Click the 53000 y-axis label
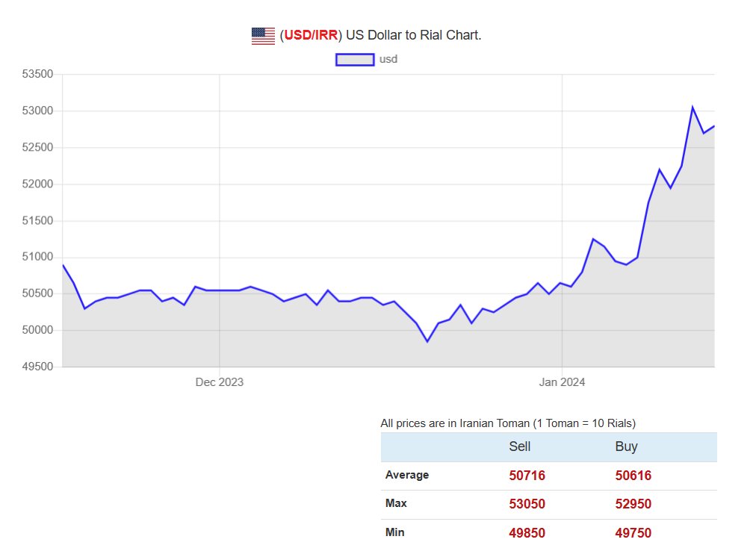The height and width of the screenshot is (557, 756). click(x=37, y=111)
